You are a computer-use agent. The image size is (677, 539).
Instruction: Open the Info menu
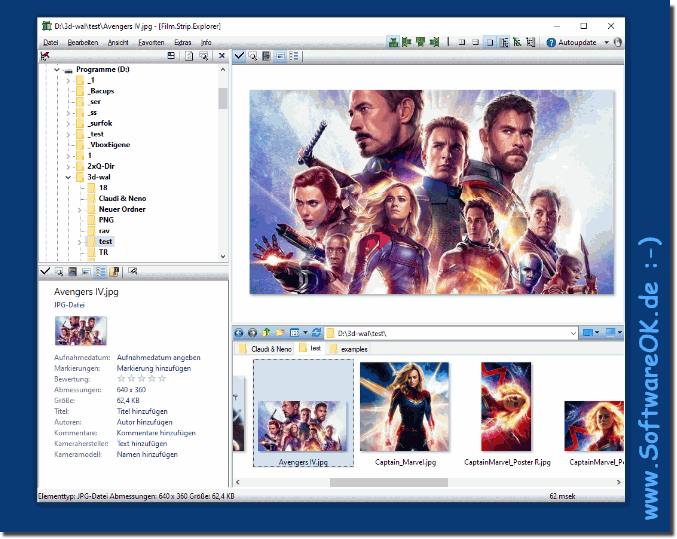[x=206, y=42]
